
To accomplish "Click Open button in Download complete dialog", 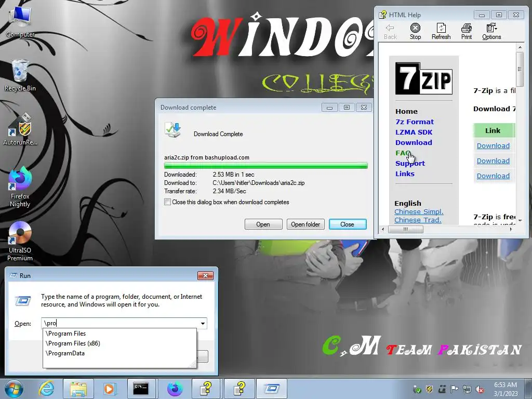I will (263, 224).
